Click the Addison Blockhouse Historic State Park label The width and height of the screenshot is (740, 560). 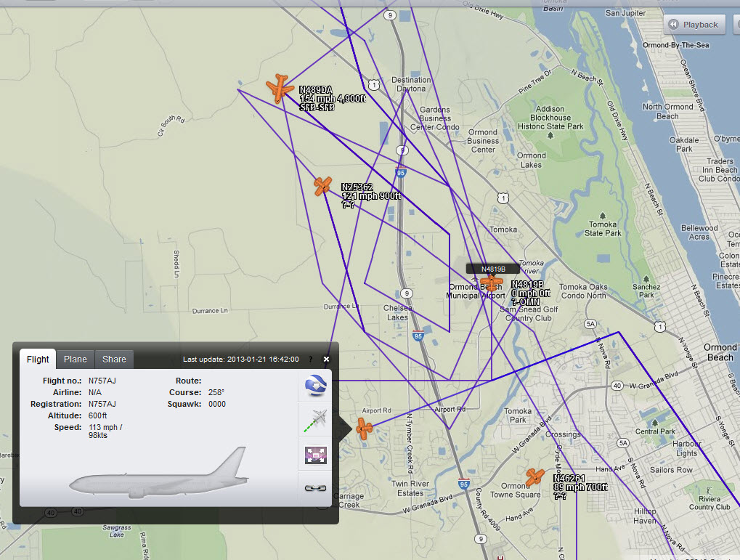tap(550, 118)
